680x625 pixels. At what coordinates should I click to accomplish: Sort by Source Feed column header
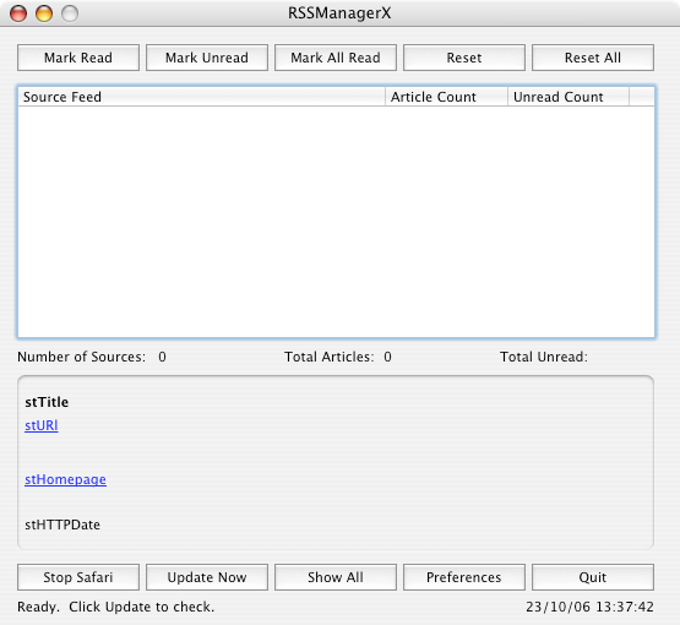click(202, 97)
